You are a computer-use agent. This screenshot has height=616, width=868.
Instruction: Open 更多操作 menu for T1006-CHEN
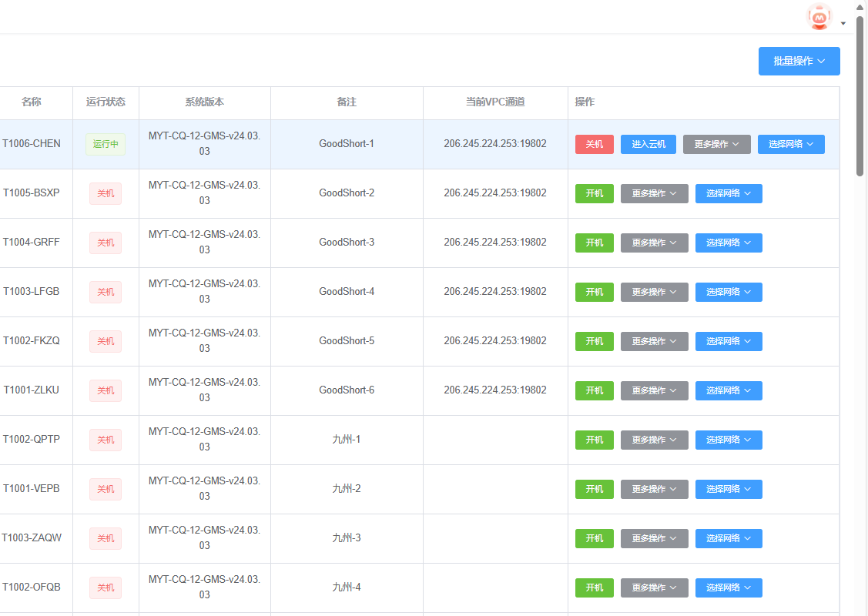coord(716,144)
